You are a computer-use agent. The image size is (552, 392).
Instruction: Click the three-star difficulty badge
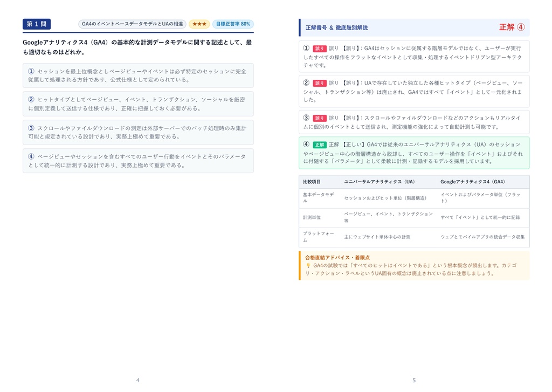tap(199, 24)
